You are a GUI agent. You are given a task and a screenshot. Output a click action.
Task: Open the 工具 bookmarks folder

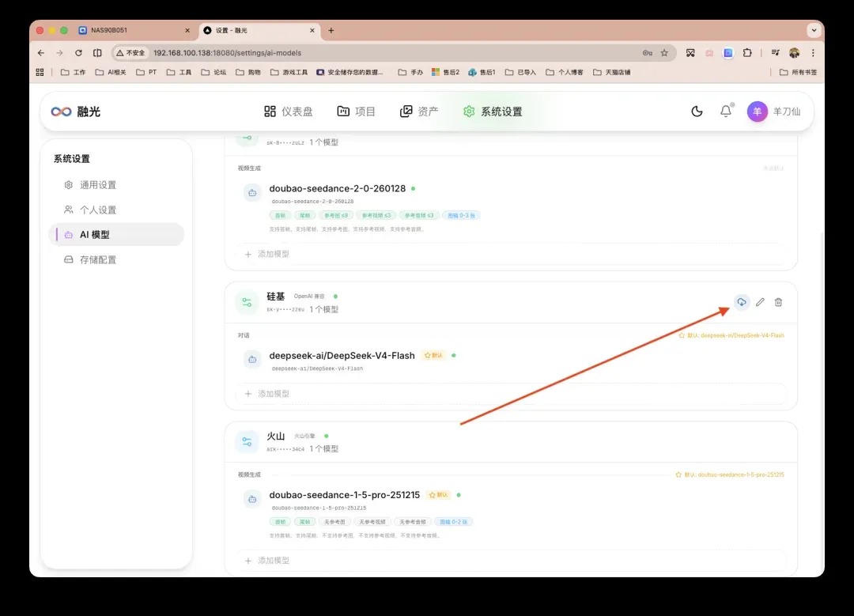click(179, 72)
